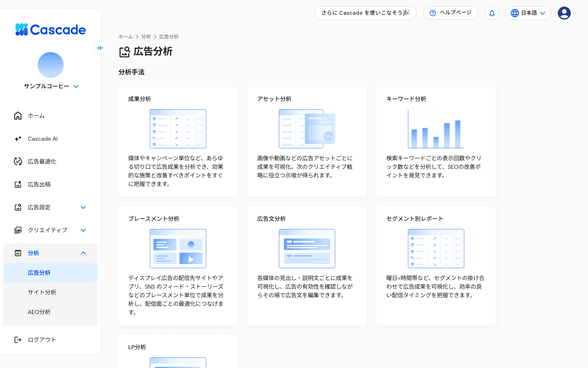Collapse the sidebar with the arrow button

coord(101,48)
